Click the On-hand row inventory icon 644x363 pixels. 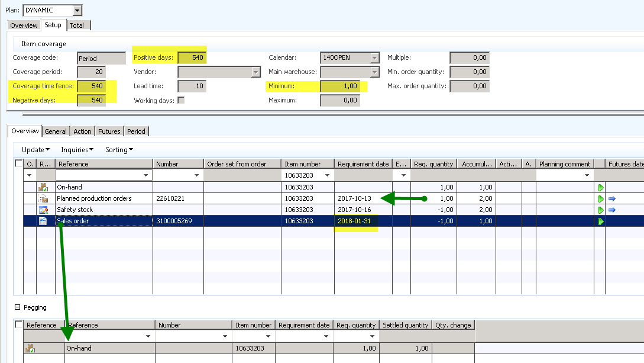pyautogui.click(x=43, y=188)
